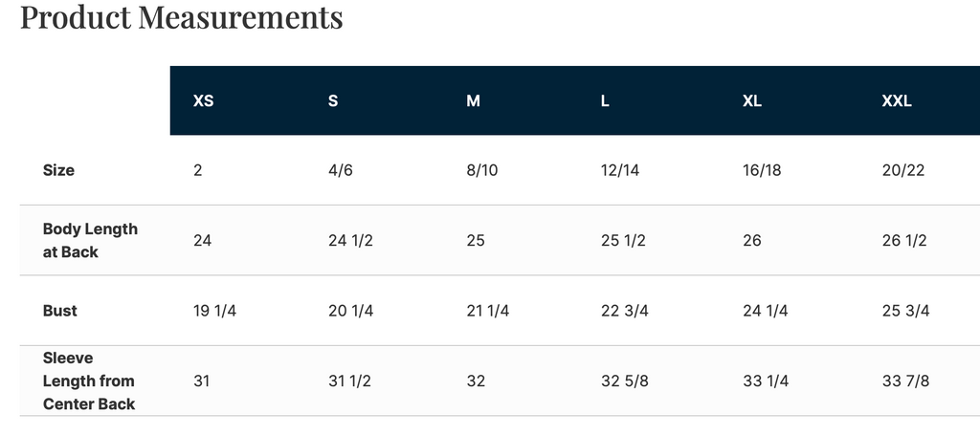Click the Product Measurements heading
The height and width of the screenshot is (435, 980).
tap(181, 17)
